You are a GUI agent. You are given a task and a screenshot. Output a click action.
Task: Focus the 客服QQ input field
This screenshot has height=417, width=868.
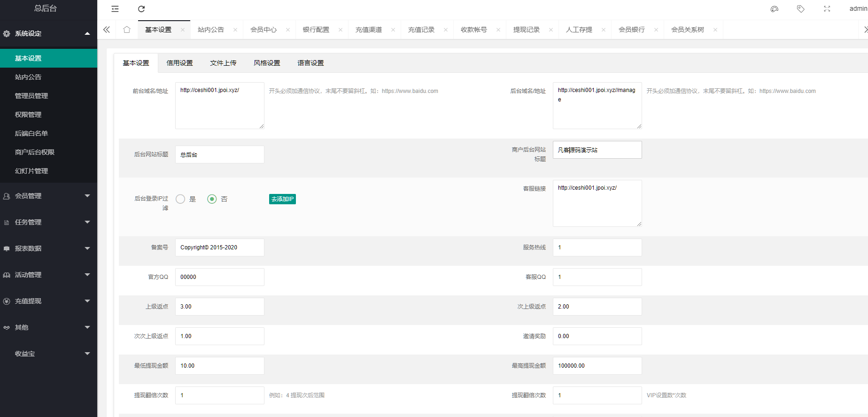pos(597,277)
